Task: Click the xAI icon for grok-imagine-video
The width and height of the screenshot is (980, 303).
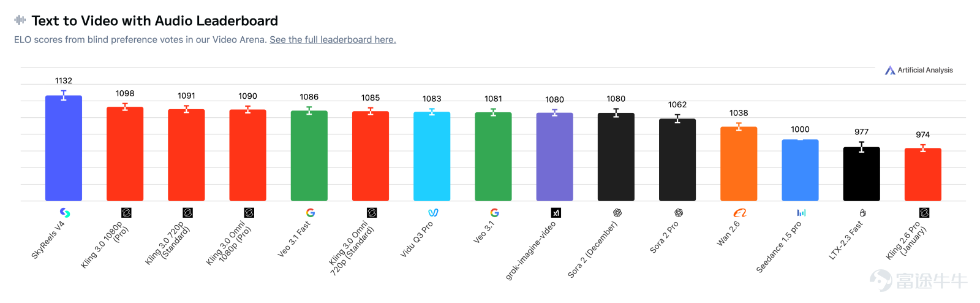Action: pos(556,213)
